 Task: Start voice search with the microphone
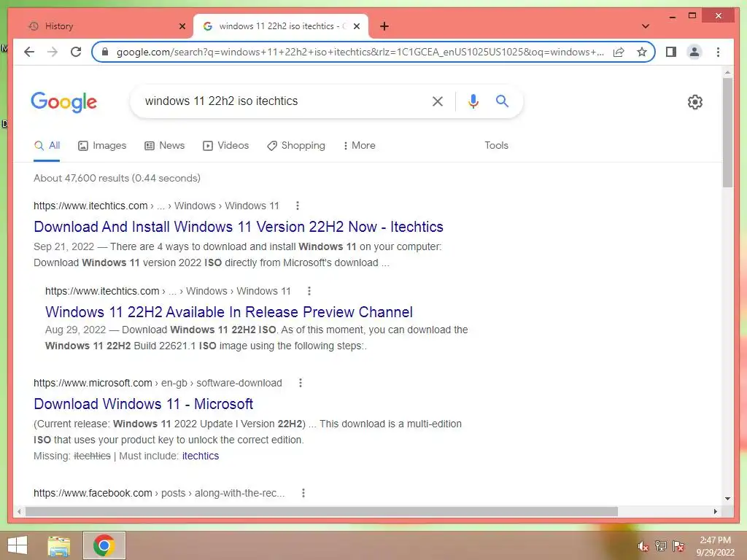pos(473,101)
